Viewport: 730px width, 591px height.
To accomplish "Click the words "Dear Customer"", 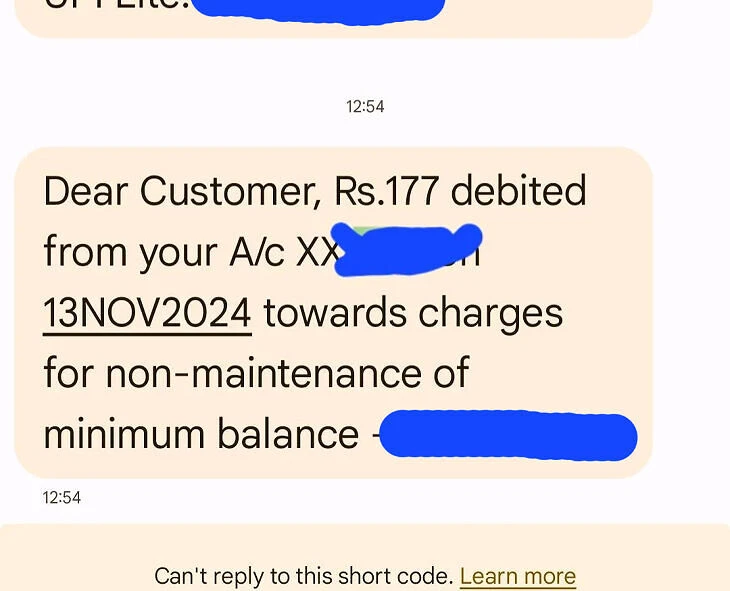I will coord(182,191).
